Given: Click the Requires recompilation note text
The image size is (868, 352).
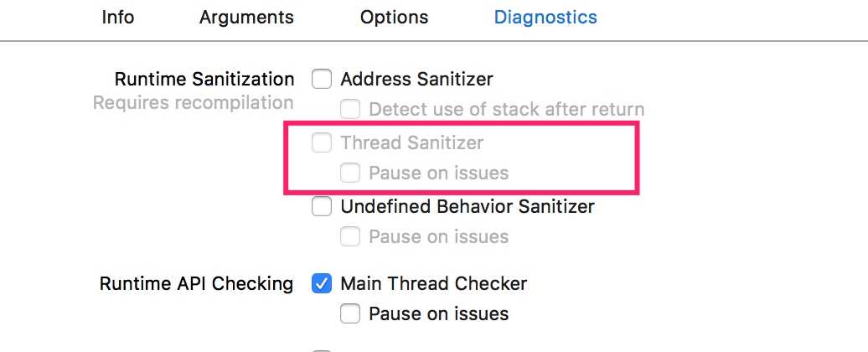Looking at the screenshot, I should coord(193,103).
